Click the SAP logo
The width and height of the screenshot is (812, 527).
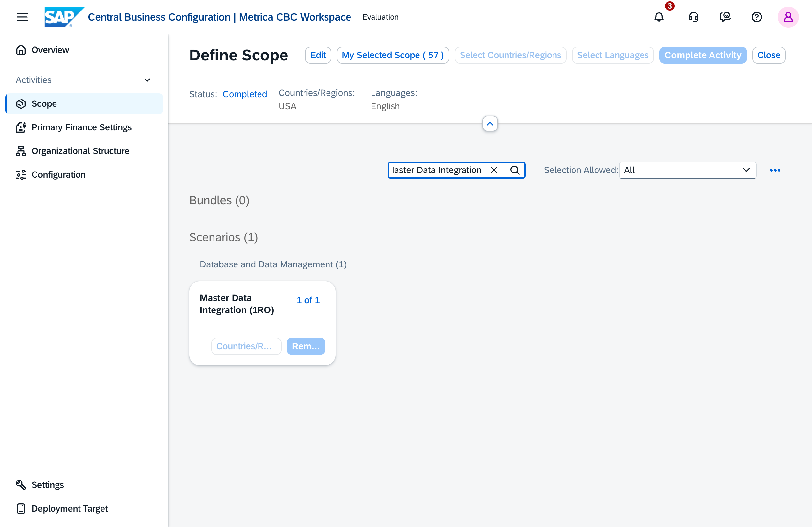[64, 17]
